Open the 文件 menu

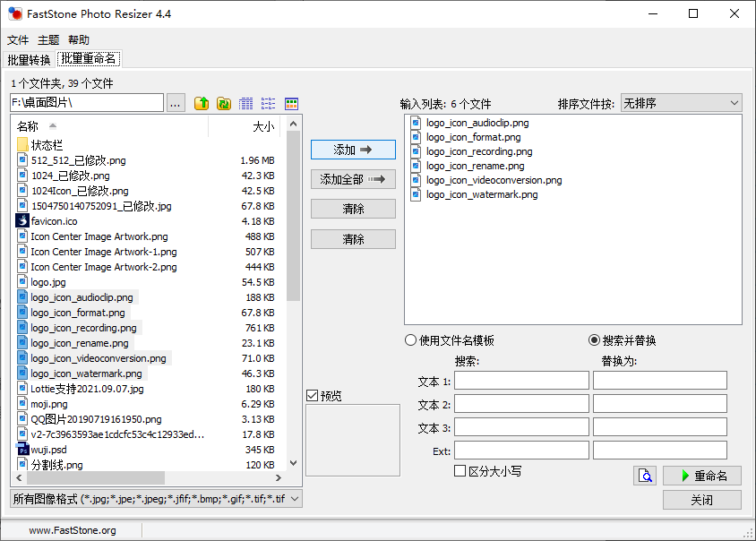click(18, 40)
